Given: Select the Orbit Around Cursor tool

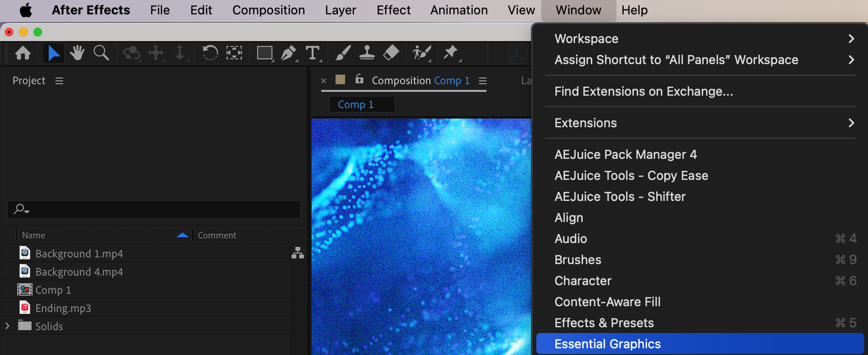Looking at the screenshot, I should [131, 53].
